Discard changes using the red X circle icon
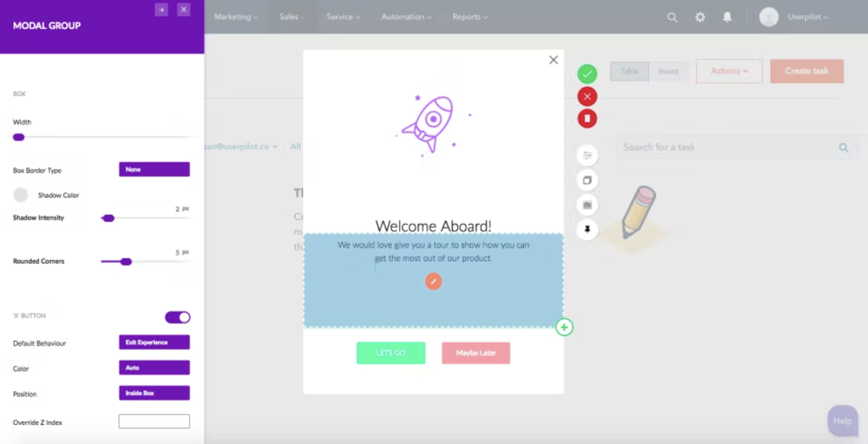 pyautogui.click(x=587, y=96)
